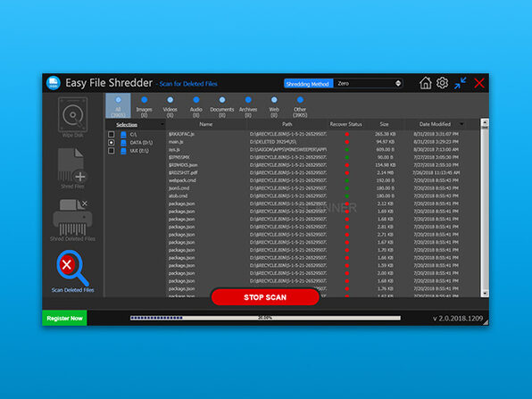532x399 pixels.
Task: Click the Scan Deleted Files magnifier icon
Action: click(x=72, y=268)
